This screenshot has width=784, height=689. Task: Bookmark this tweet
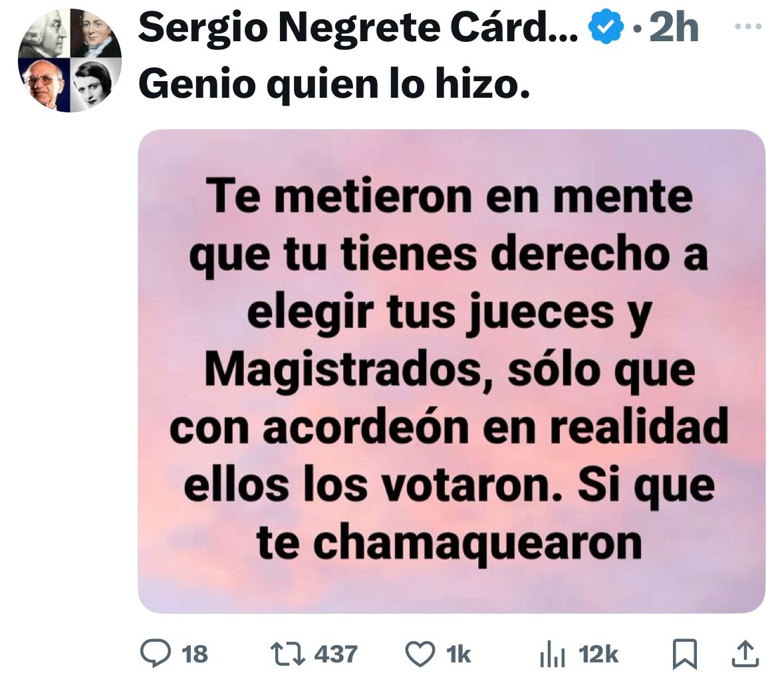pyautogui.click(x=684, y=654)
